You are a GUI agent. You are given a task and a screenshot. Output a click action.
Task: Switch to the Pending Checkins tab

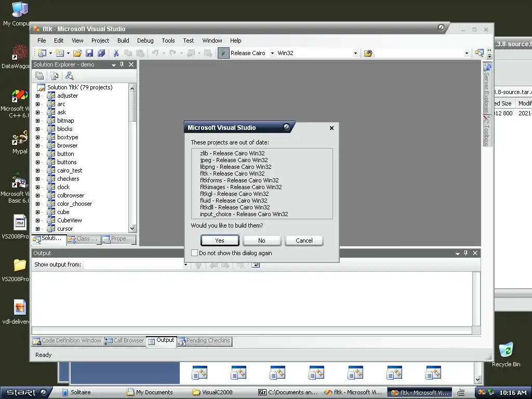(204, 341)
